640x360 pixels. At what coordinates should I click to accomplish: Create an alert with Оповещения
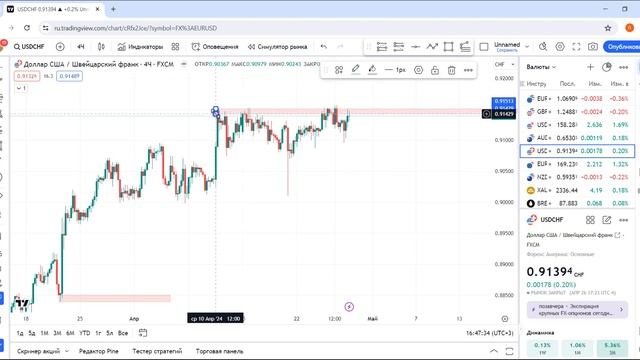point(215,47)
